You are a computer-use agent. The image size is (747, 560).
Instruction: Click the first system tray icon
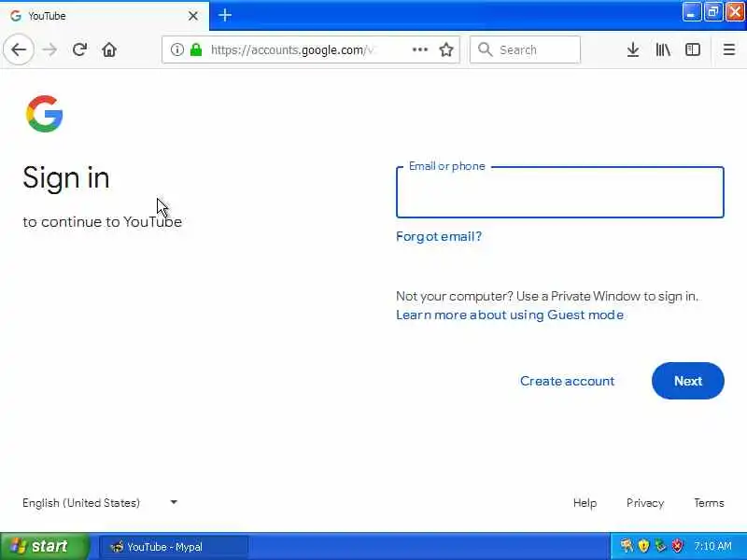coord(627,546)
